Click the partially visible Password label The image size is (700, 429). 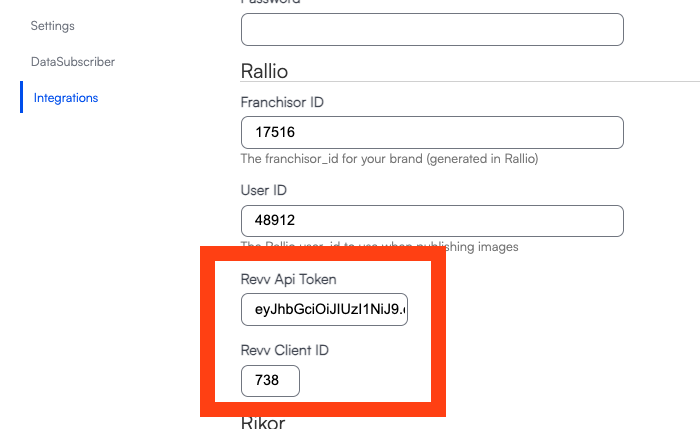tap(271, 2)
